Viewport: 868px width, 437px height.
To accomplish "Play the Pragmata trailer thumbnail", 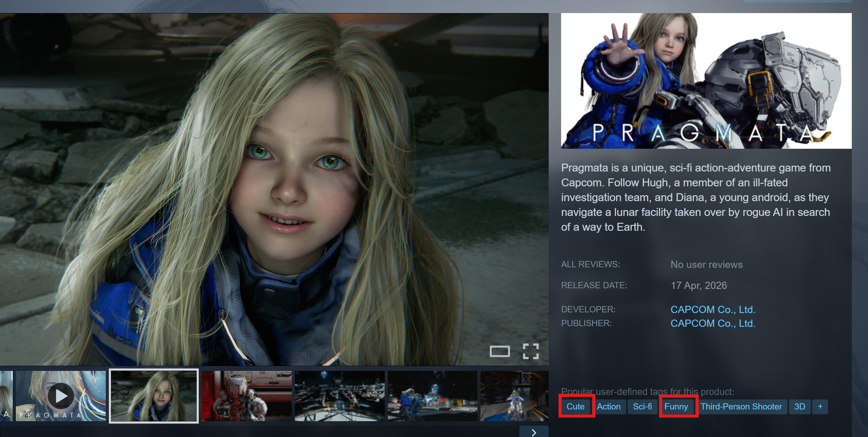I will click(61, 396).
